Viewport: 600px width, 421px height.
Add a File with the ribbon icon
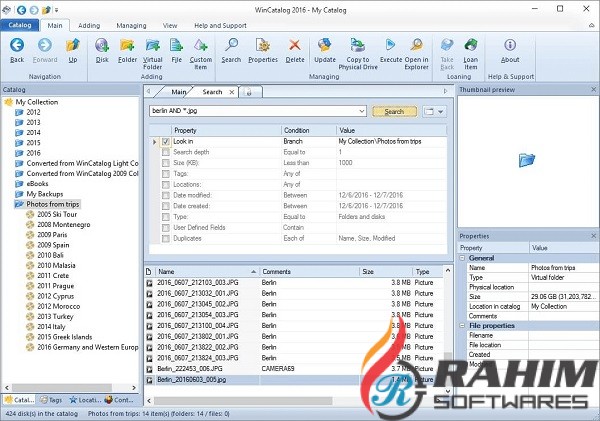pyautogui.click(x=176, y=46)
